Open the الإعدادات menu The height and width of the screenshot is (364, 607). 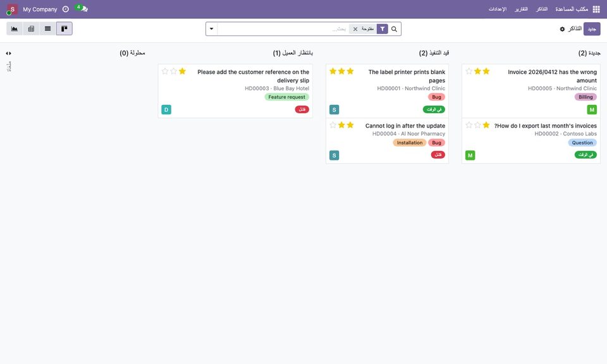(x=498, y=9)
